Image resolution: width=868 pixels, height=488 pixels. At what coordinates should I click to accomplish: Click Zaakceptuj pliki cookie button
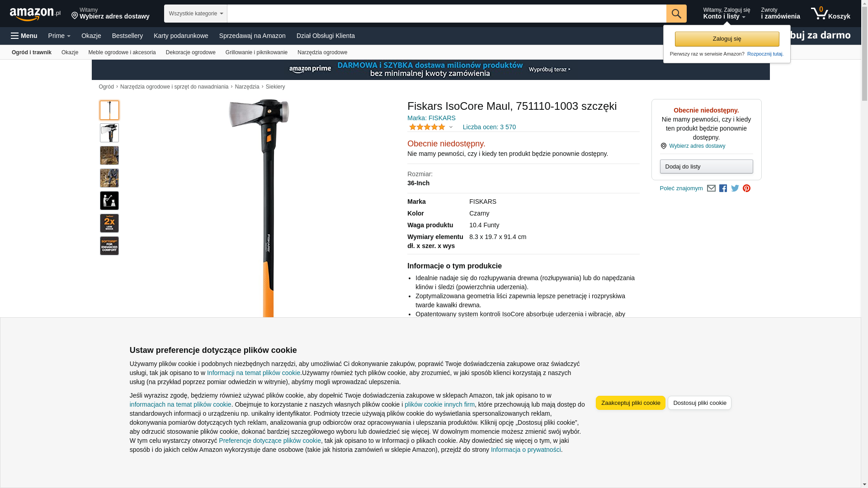pos(630,403)
